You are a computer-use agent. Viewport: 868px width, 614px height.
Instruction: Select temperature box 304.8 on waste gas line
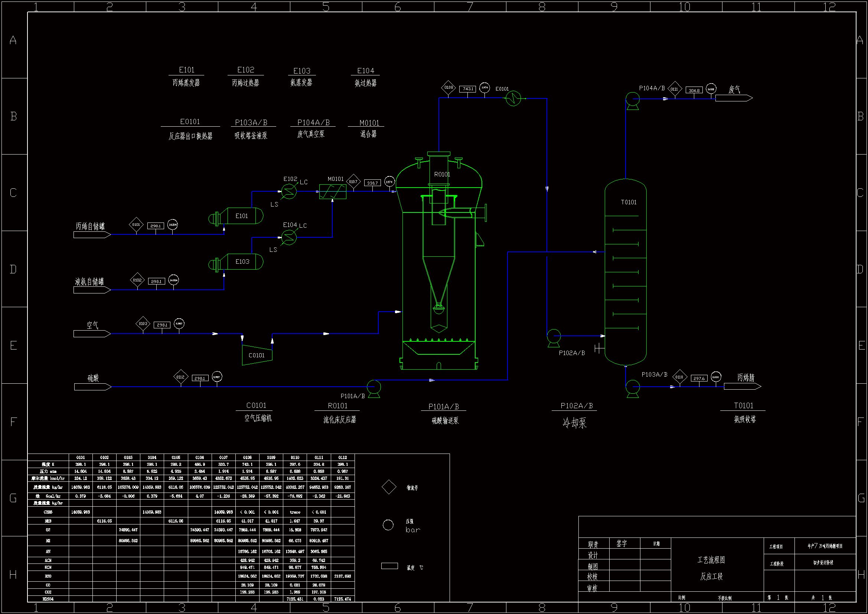pyautogui.click(x=694, y=90)
